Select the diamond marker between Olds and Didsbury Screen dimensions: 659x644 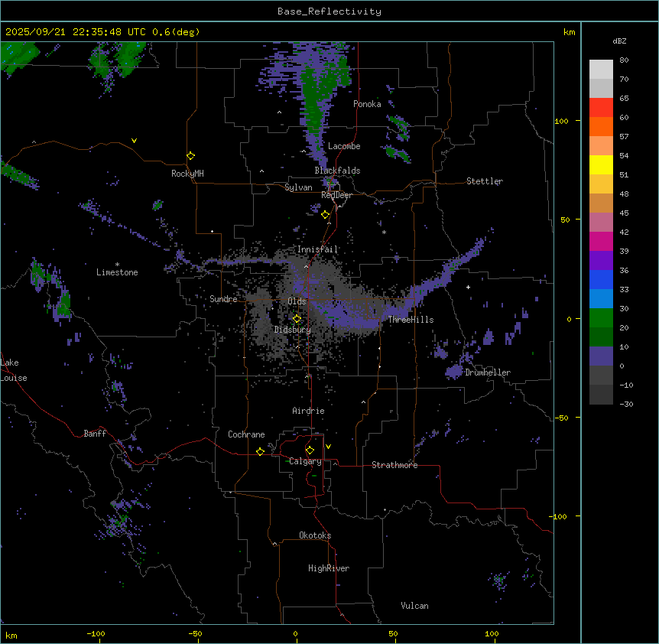click(x=297, y=319)
